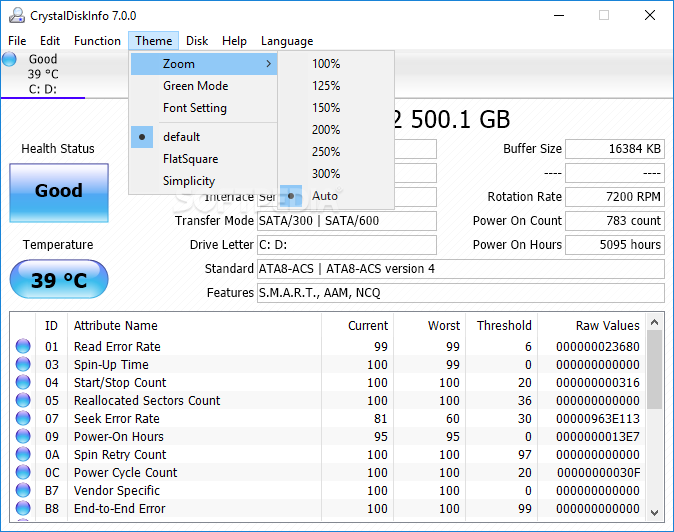
Task: Select raw value 0000000013E7
Action: point(598,437)
